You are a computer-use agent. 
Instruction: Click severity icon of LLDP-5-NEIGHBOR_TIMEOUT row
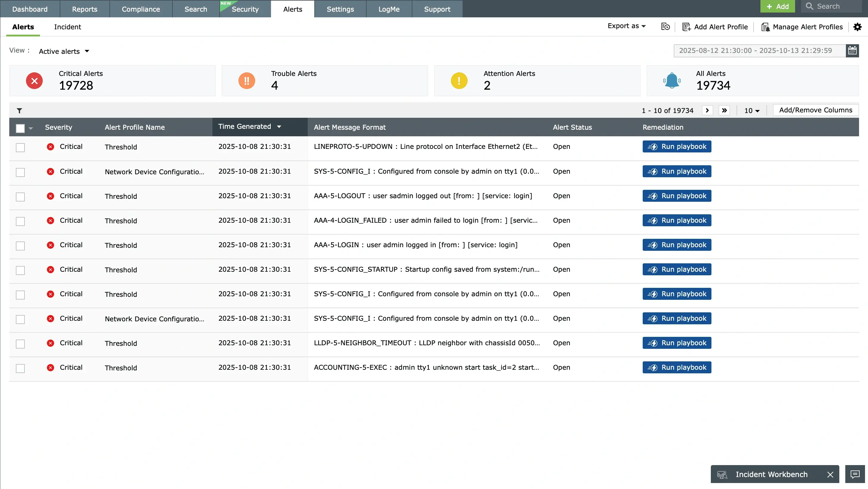50,343
